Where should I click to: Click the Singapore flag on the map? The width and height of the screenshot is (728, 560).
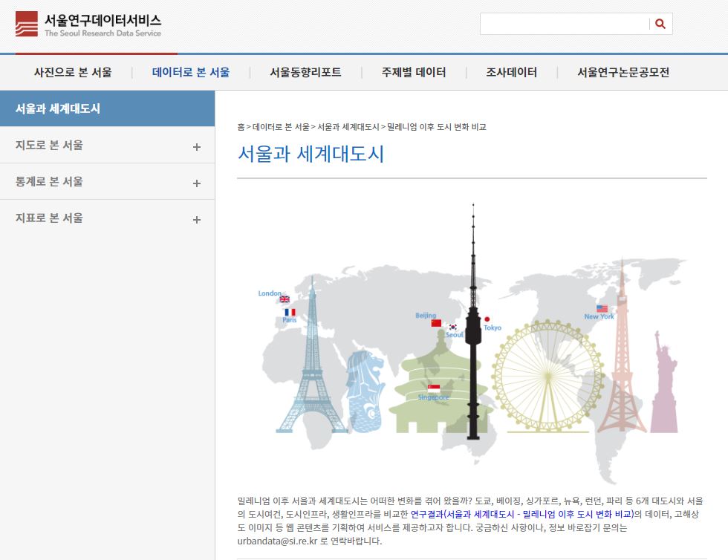pyautogui.click(x=434, y=388)
